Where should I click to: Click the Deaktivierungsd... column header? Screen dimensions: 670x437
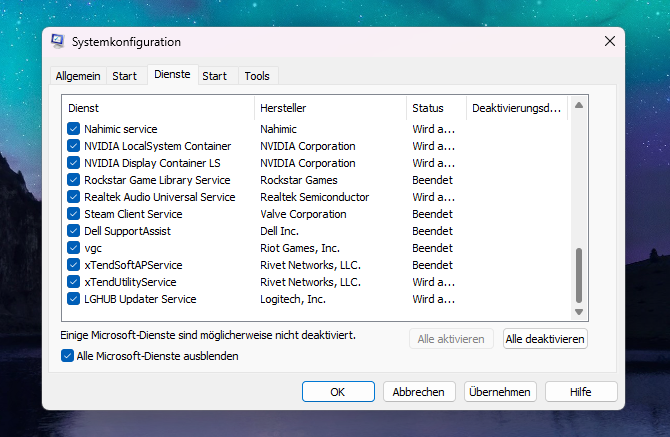coord(517,108)
